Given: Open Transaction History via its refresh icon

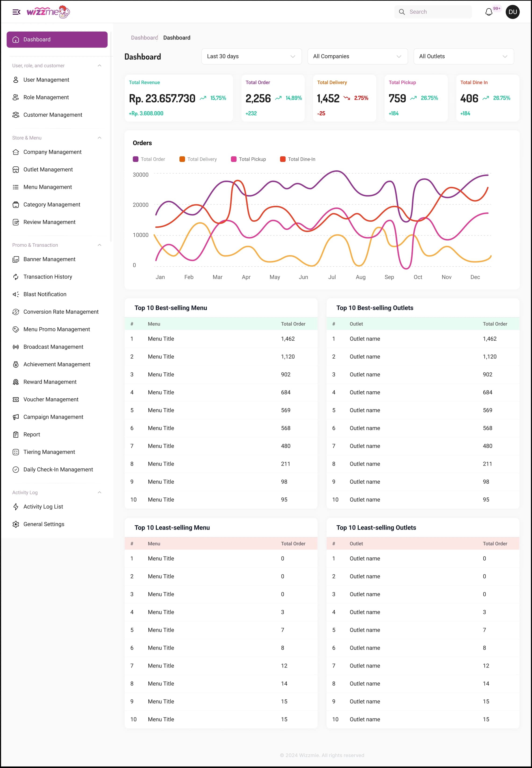Looking at the screenshot, I should [16, 277].
